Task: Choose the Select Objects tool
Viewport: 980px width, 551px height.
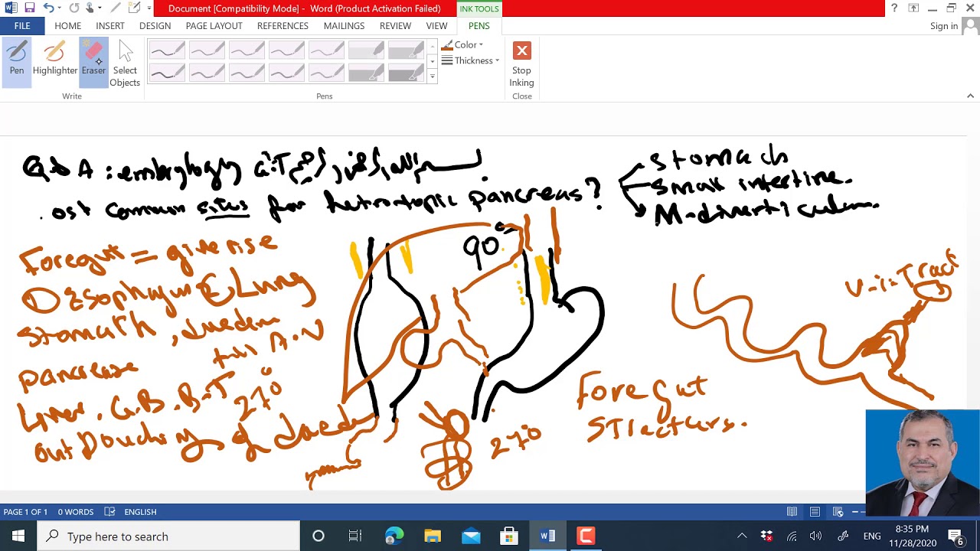Action: tap(125, 64)
